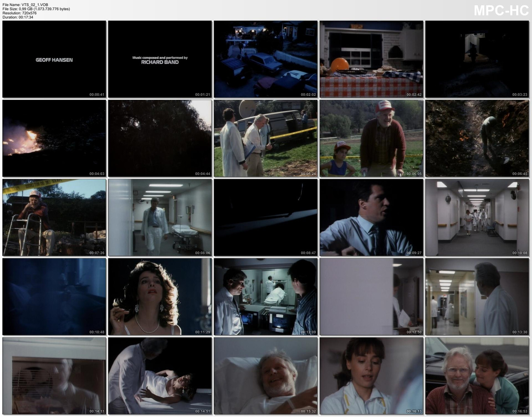Select the File Size 0,99 GB line
Viewport: 532px width, 417px height.
[x=36, y=9]
